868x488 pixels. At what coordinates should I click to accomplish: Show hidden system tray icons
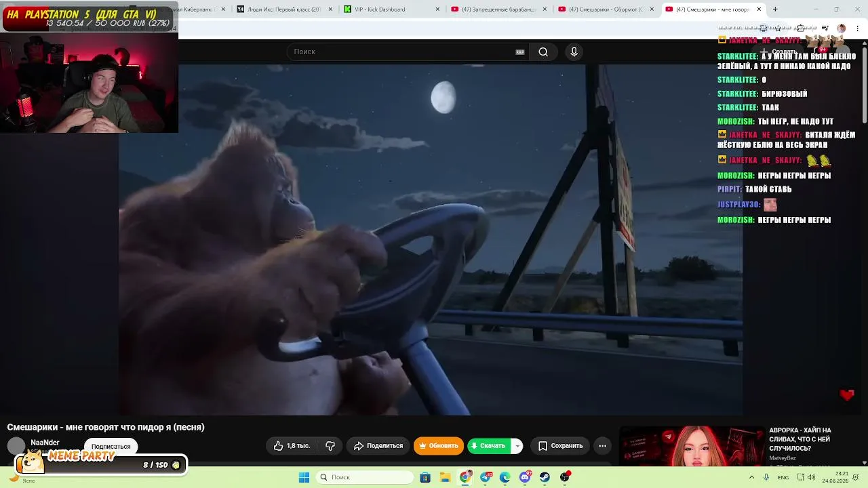[x=751, y=477]
